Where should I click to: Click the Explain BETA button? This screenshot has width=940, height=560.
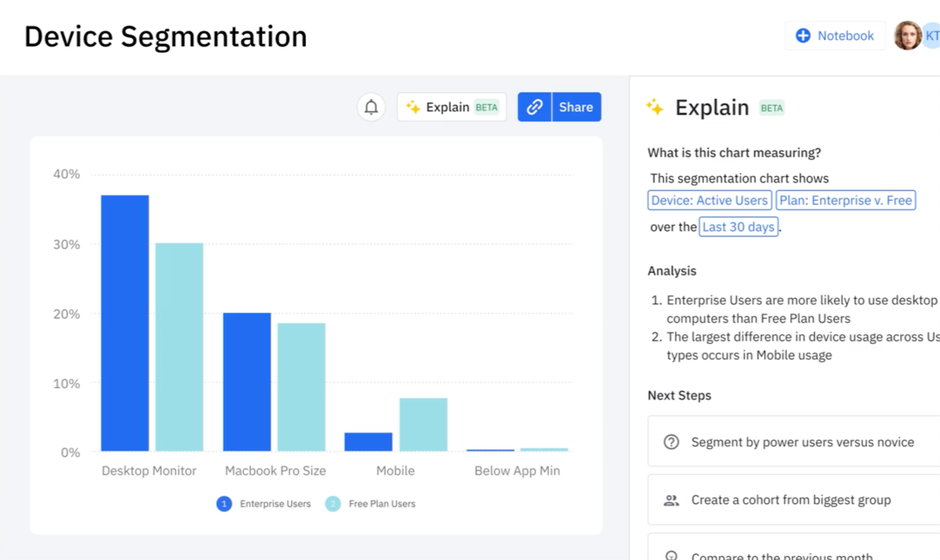(x=452, y=107)
